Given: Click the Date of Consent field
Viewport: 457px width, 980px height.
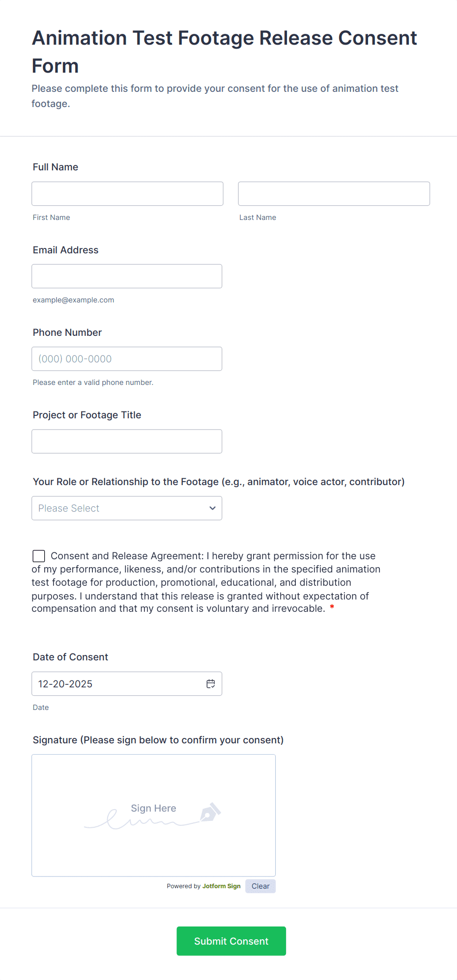Looking at the screenshot, I should tap(118, 684).
